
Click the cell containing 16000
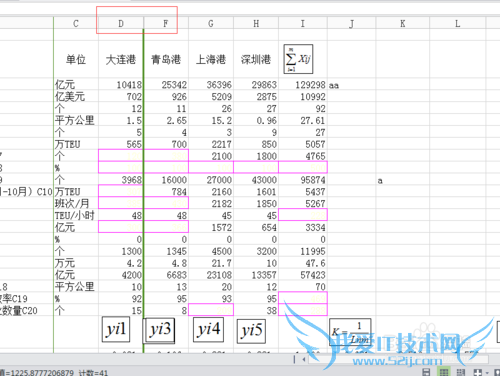click(x=166, y=180)
